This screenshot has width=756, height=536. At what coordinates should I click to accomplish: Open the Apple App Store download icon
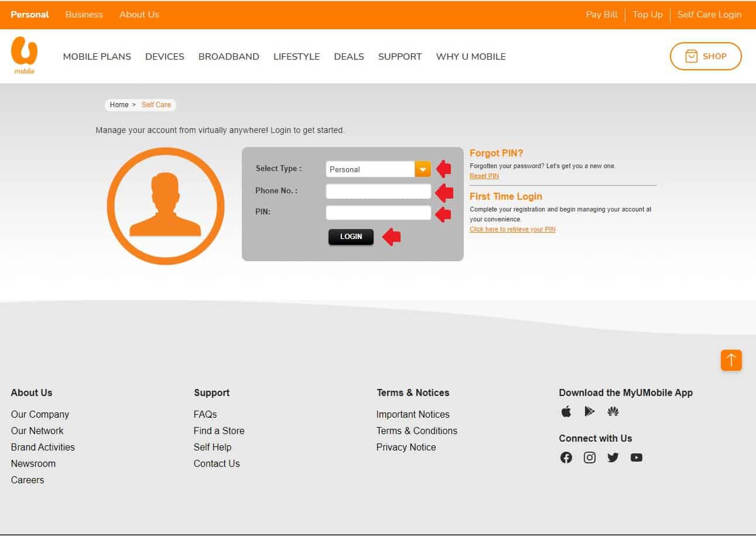coord(566,412)
